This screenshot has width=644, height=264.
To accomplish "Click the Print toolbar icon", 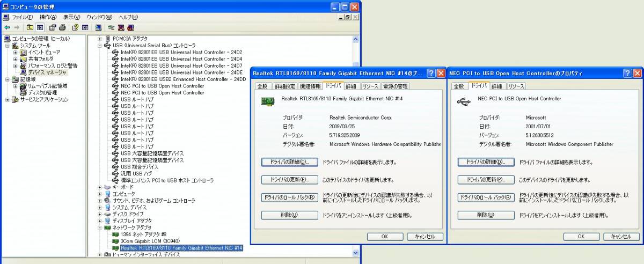I will pos(63,27).
